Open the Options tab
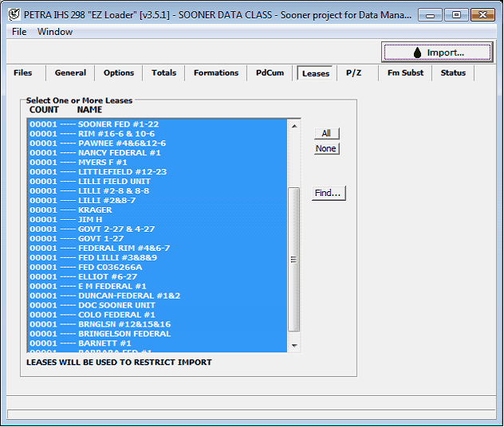 (119, 72)
